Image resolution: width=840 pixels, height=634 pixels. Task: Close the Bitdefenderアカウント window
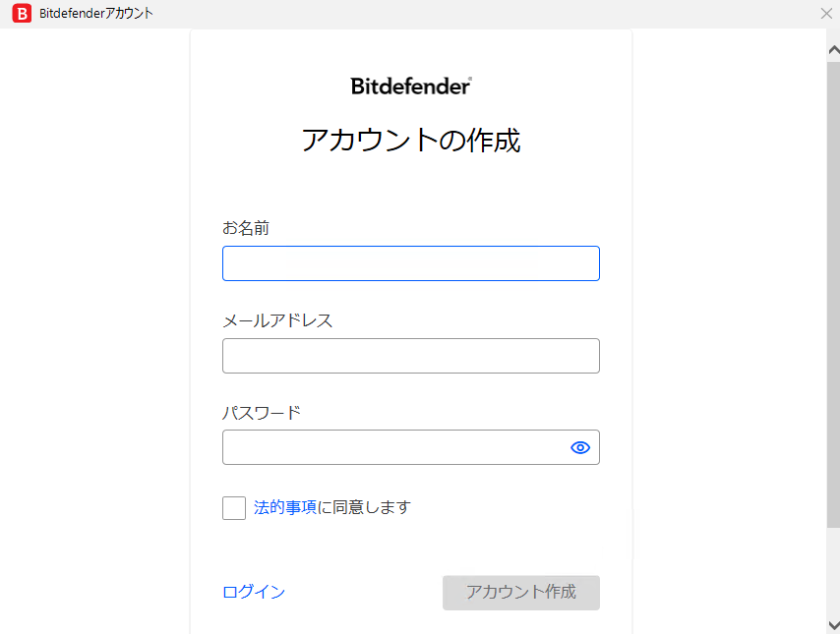(826, 14)
